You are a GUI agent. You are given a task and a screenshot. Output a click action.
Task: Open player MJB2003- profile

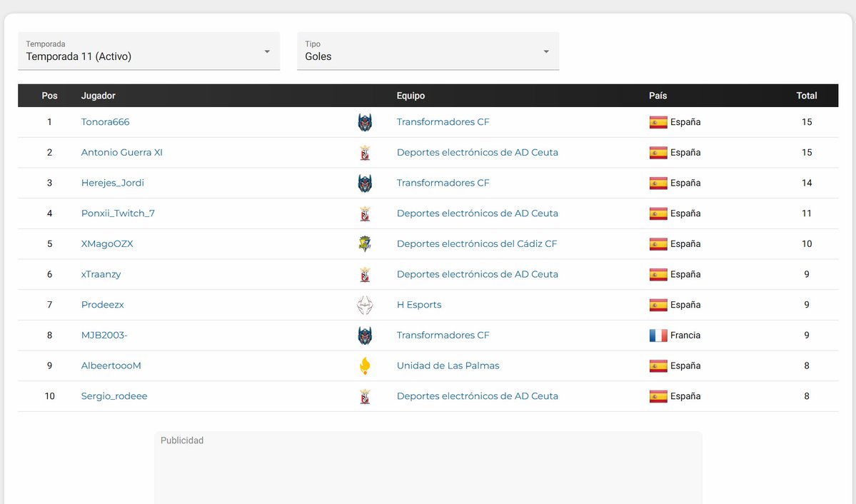point(104,336)
